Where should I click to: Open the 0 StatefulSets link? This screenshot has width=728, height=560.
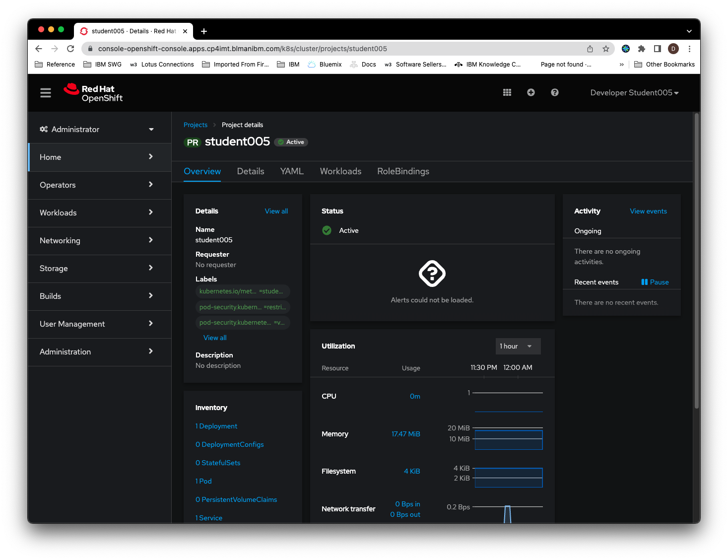218,463
